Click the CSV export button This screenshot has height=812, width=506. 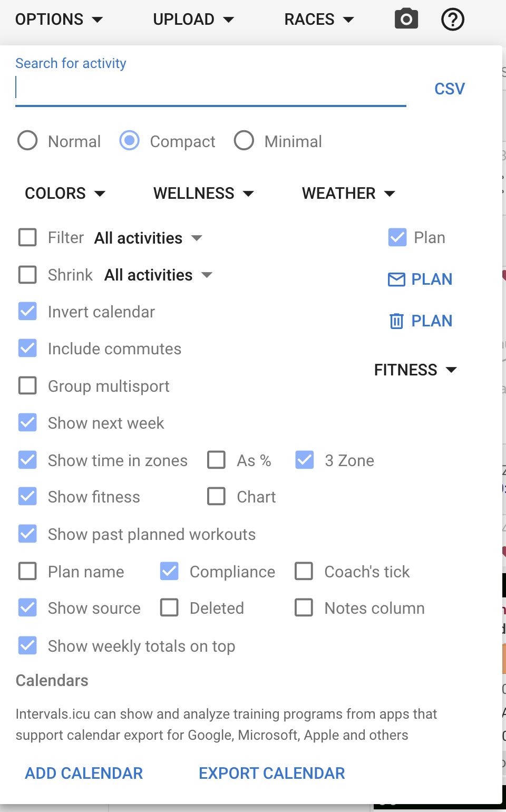pyautogui.click(x=450, y=89)
